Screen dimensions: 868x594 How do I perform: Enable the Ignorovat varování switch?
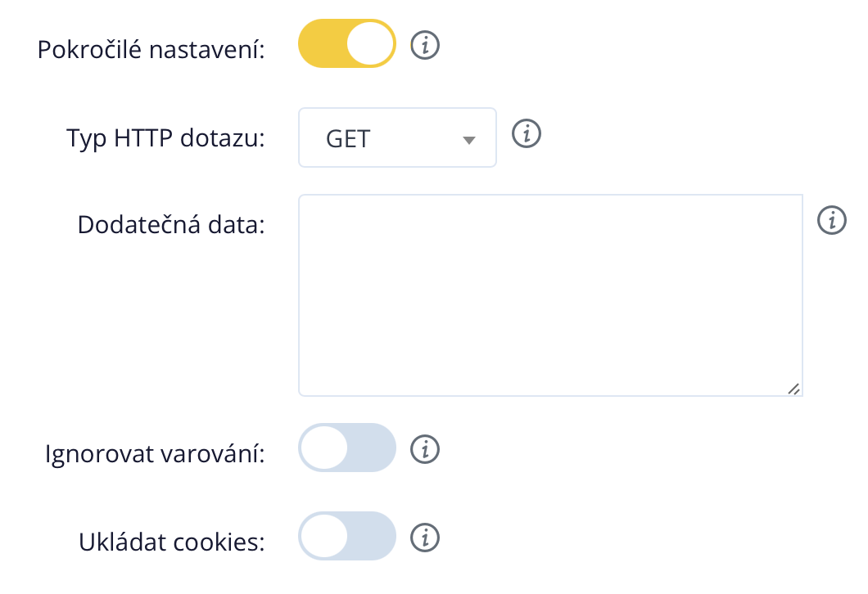click(x=347, y=448)
